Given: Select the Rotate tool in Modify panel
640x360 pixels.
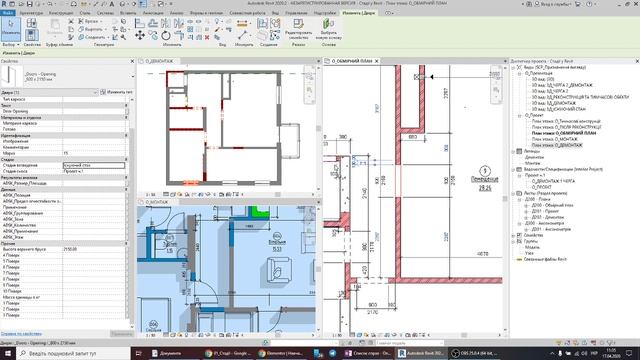Looking at the screenshot, I should [x=166, y=36].
